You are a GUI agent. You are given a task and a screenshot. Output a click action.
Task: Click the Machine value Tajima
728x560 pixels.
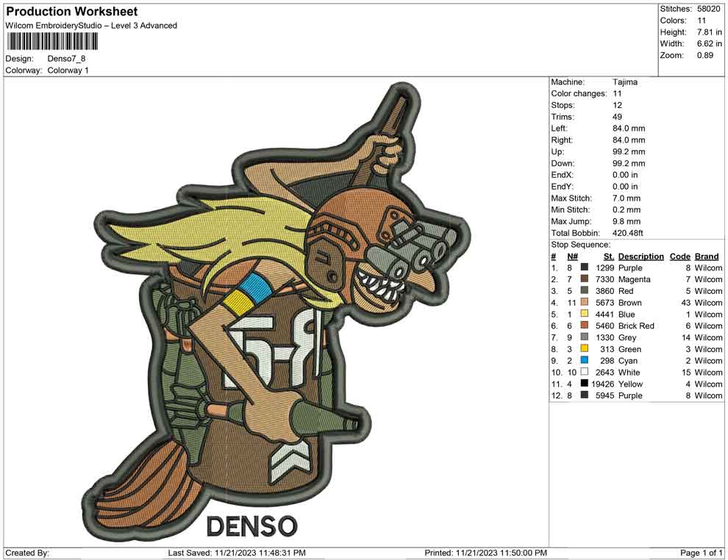pos(625,82)
